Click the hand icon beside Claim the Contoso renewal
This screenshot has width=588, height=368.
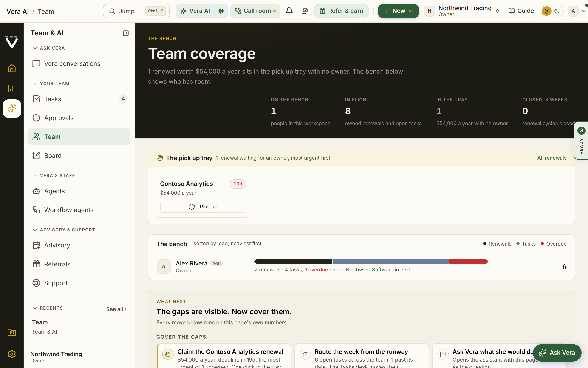(168, 354)
